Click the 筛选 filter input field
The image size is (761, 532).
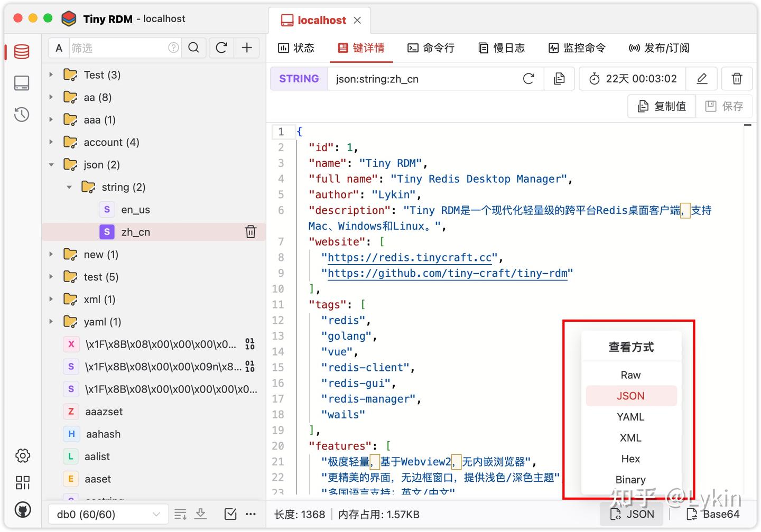click(x=118, y=48)
